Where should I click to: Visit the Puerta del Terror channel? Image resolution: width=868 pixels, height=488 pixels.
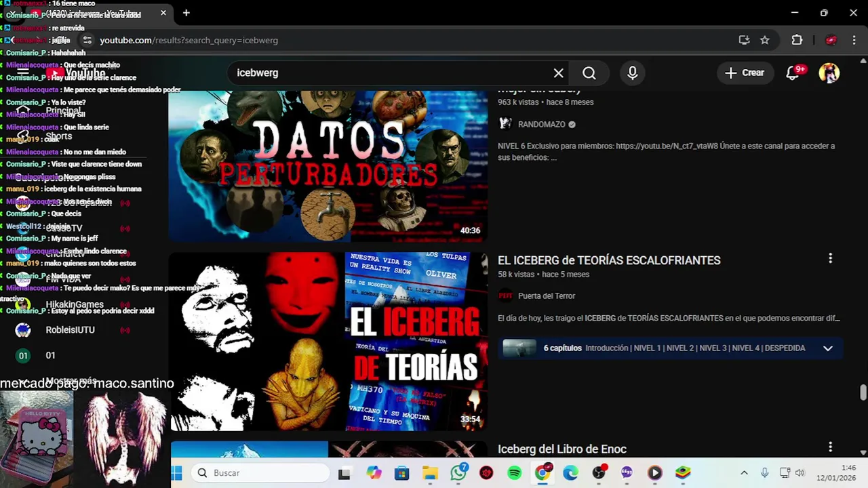(546, 296)
